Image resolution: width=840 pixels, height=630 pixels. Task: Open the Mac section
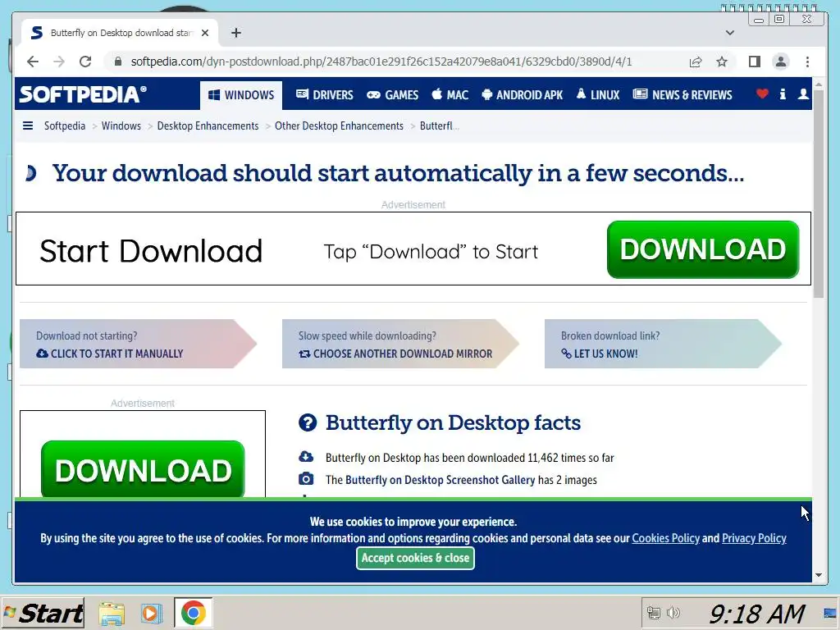pyautogui.click(x=450, y=95)
